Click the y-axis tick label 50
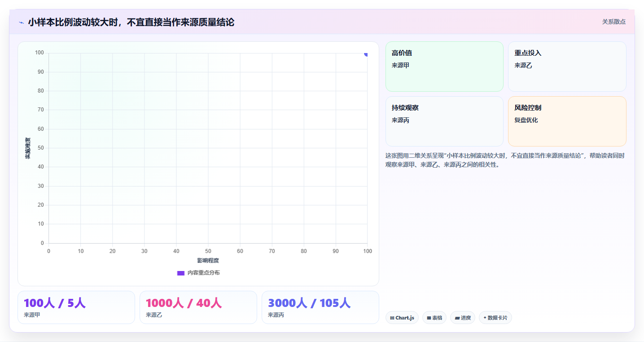Viewport: 644px width, 342px height. [41, 148]
